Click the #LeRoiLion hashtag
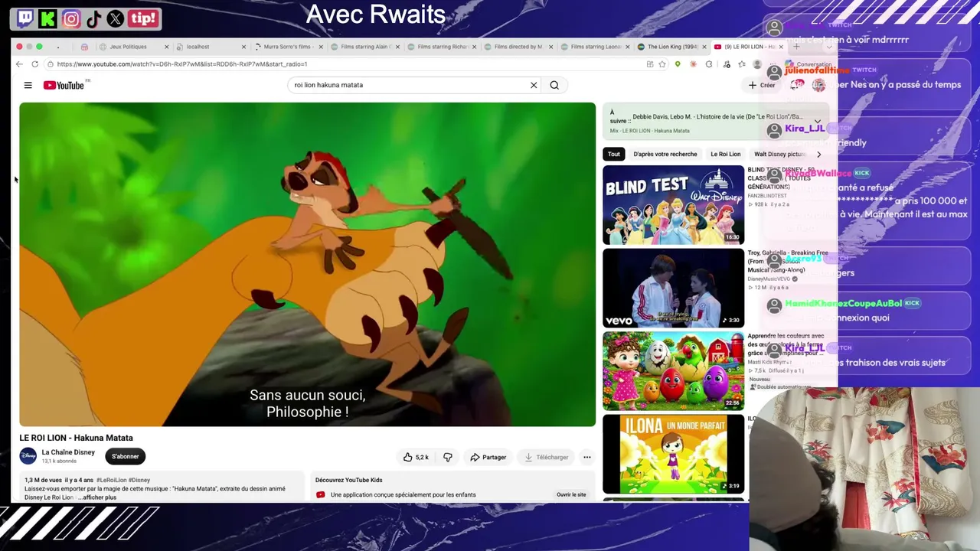Screen dimensions: 980x551 point(112,480)
